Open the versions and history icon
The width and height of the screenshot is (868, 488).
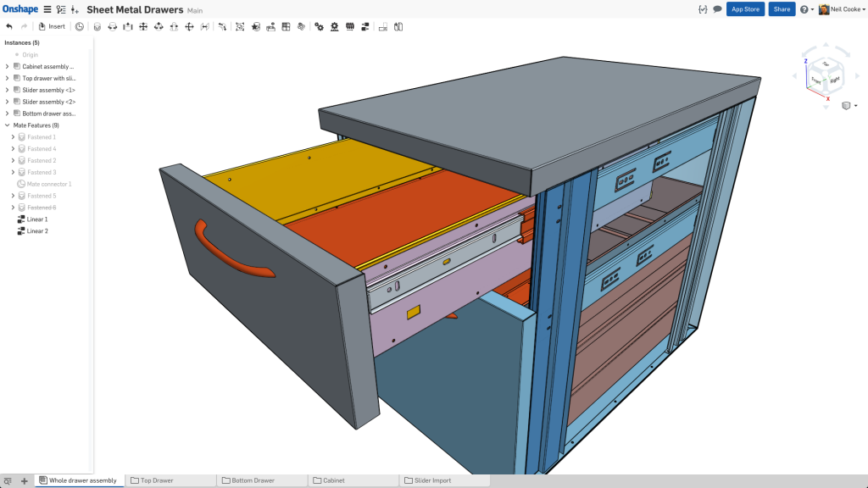(x=61, y=9)
